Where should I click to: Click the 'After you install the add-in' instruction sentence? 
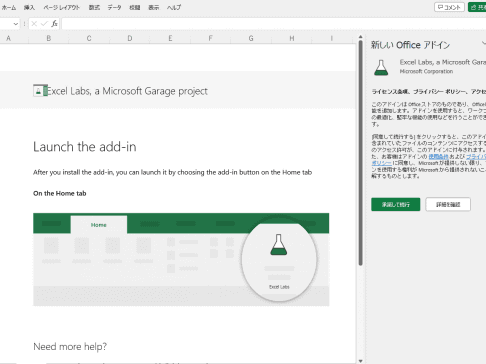tap(172, 172)
